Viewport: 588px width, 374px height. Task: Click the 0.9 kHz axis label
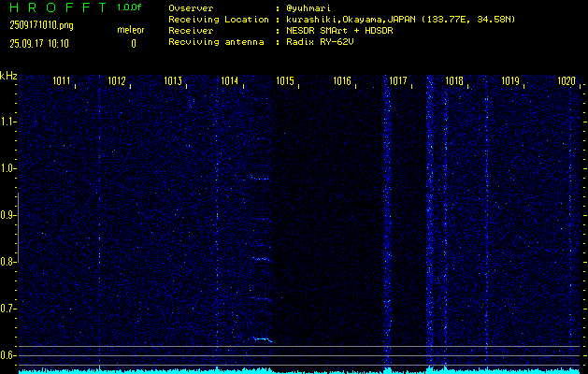tap(7, 215)
